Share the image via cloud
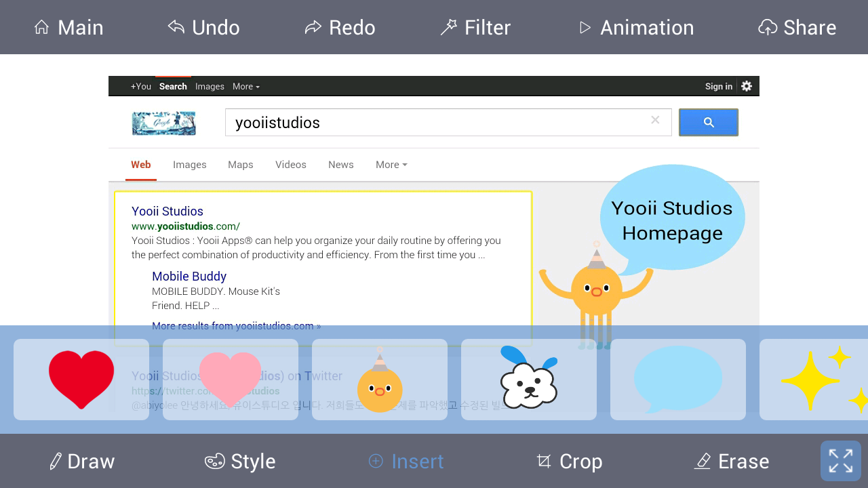This screenshot has height=488, width=868. click(797, 27)
